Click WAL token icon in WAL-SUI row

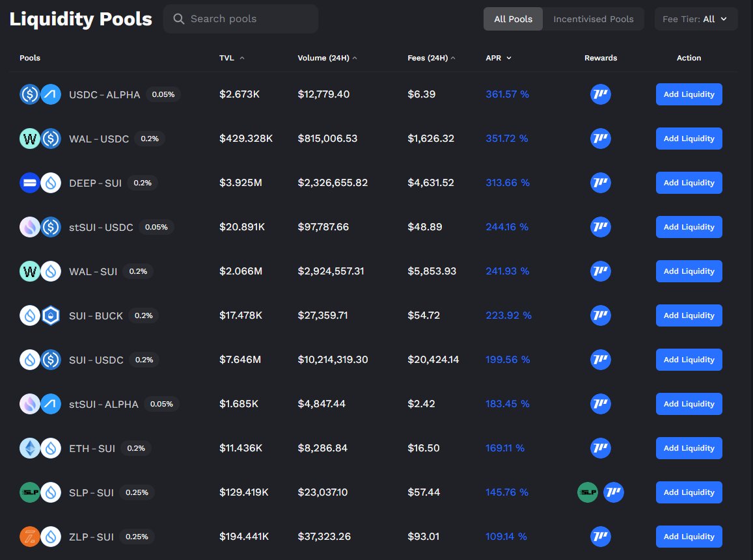pos(30,271)
